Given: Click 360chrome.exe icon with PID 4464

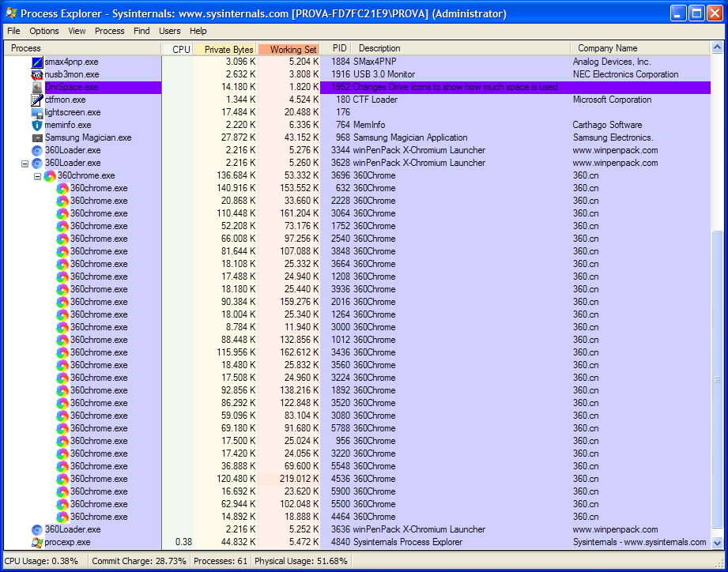Looking at the screenshot, I should coord(62,517).
